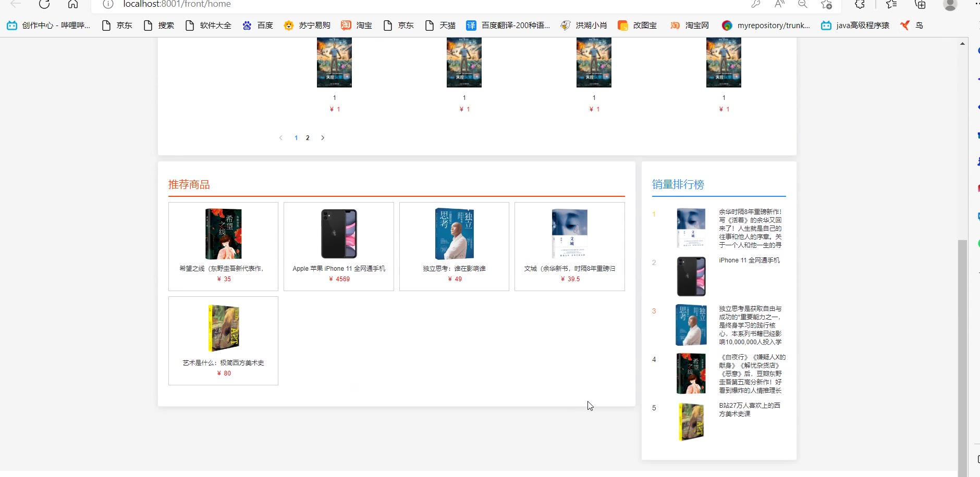Click the browser home icon
Image resolution: width=980 pixels, height=477 pixels.
pyautogui.click(x=73, y=4)
